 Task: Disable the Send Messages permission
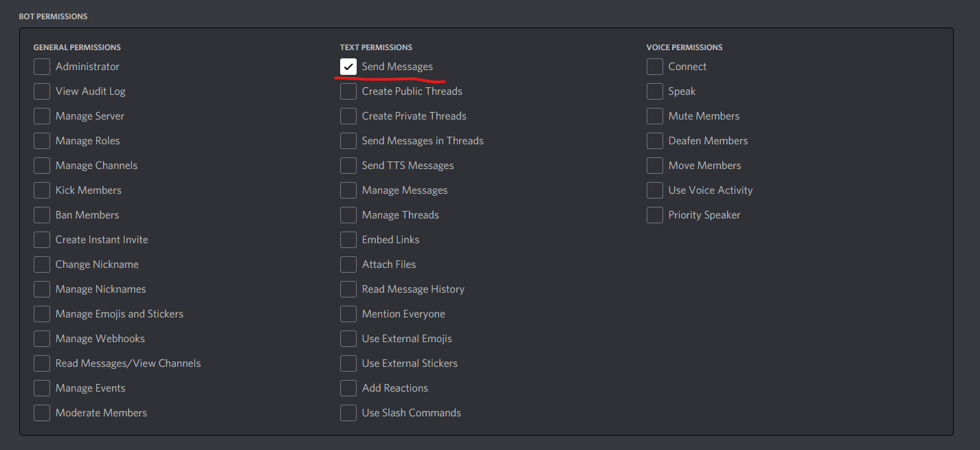348,67
